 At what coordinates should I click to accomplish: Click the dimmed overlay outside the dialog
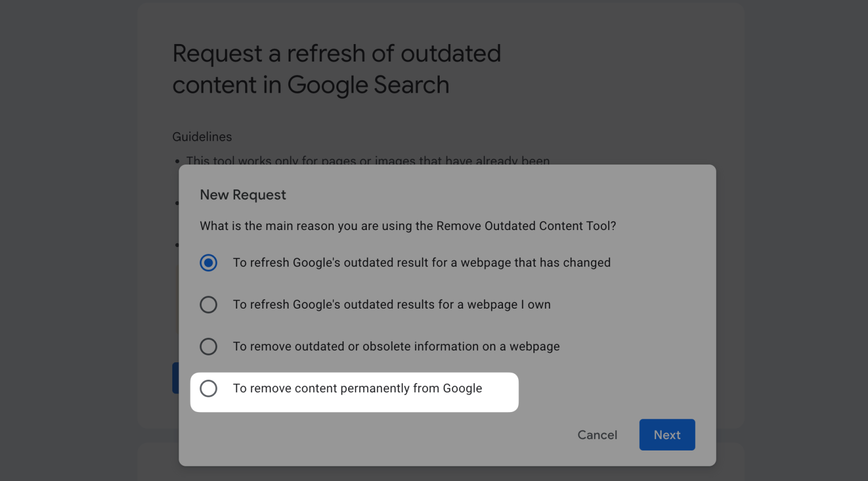click(68, 240)
